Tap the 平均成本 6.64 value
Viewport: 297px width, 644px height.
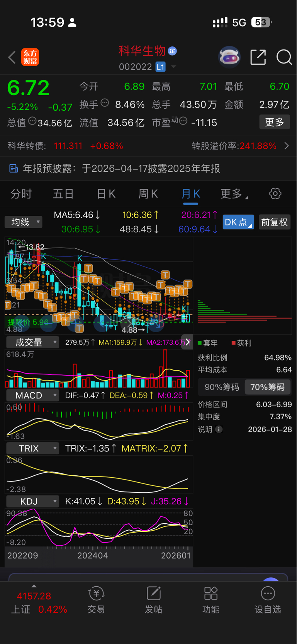pyautogui.click(x=284, y=370)
